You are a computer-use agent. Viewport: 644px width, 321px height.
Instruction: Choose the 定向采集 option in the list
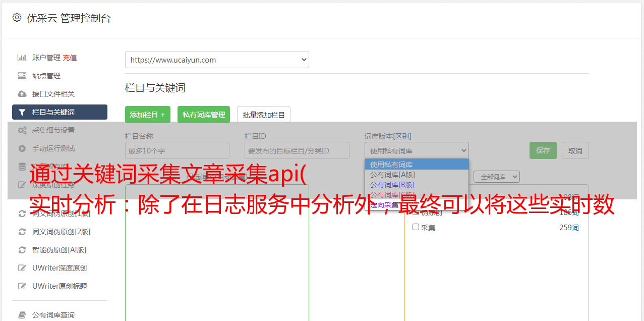[x=417, y=205]
